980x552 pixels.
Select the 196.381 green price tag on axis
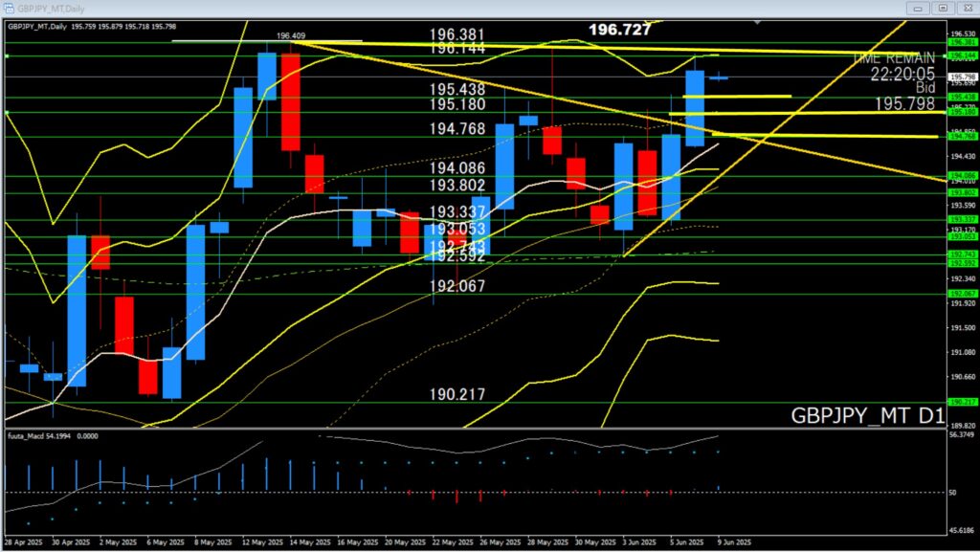click(x=961, y=43)
